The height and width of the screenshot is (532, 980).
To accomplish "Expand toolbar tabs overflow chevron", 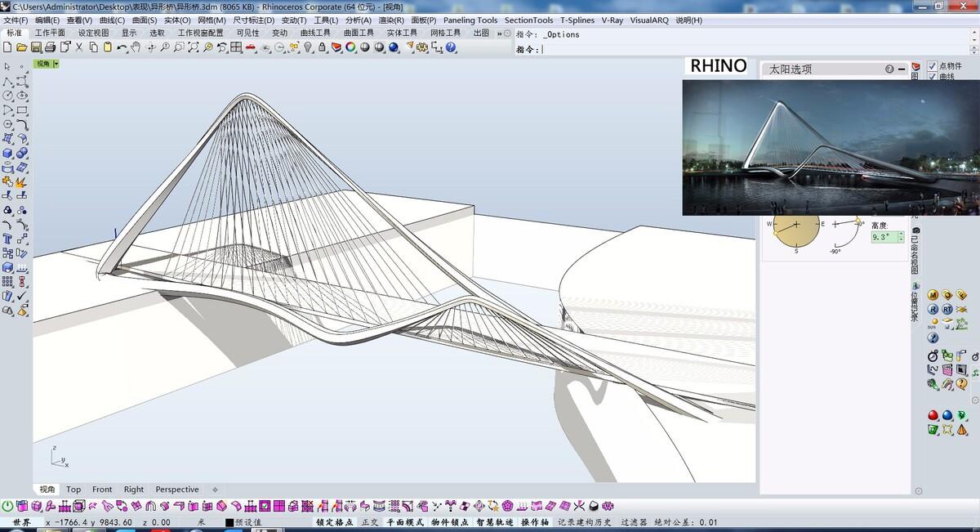I will [499, 34].
